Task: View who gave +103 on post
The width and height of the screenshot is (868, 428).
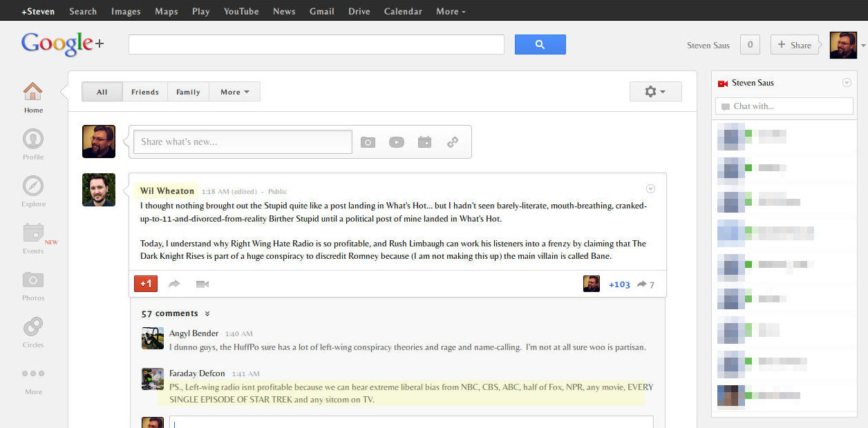Action: click(x=619, y=284)
